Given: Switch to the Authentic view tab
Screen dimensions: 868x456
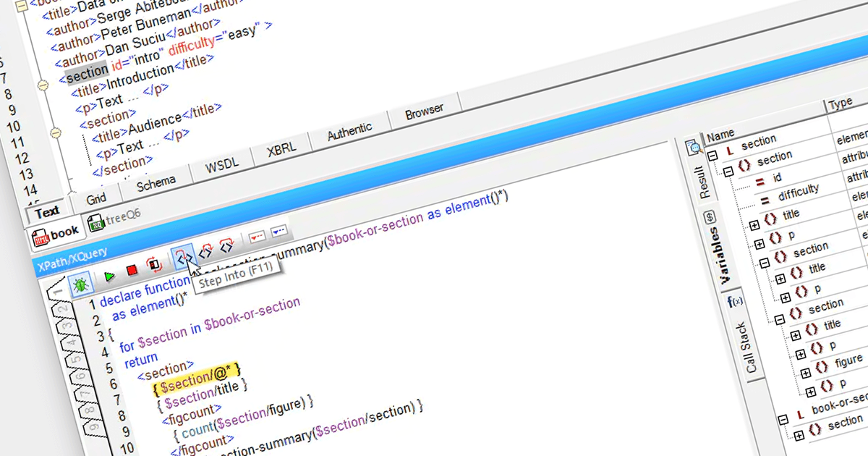Looking at the screenshot, I should click(x=349, y=132).
